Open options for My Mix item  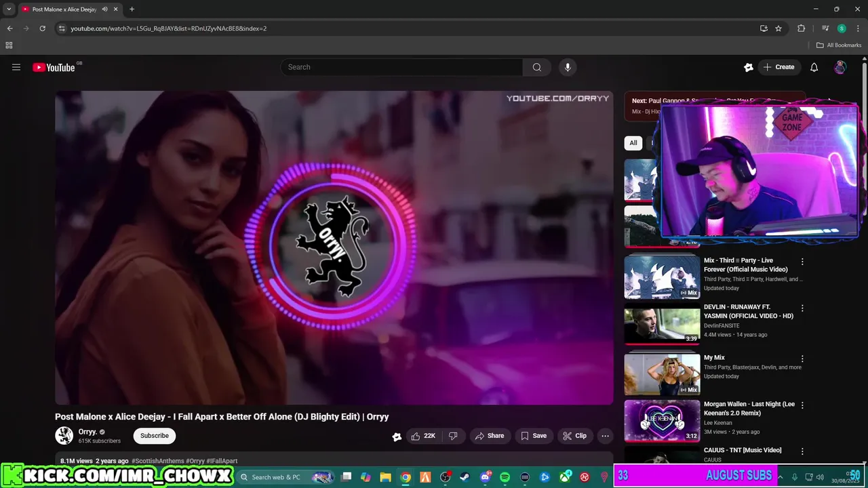[x=802, y=359]
